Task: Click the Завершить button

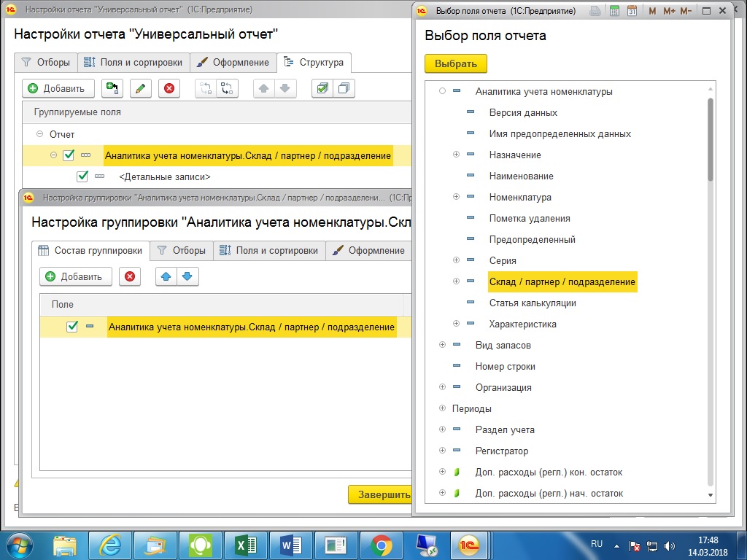Action: (381, 494)
